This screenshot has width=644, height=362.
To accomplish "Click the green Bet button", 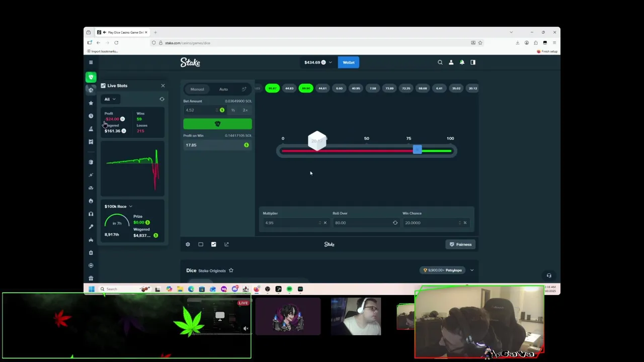I will (x=217, y=124).
